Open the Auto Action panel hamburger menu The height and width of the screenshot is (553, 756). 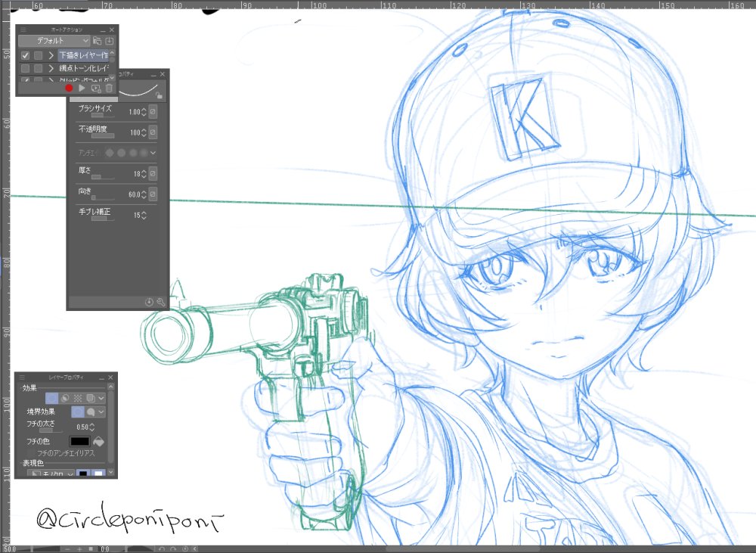23,30
